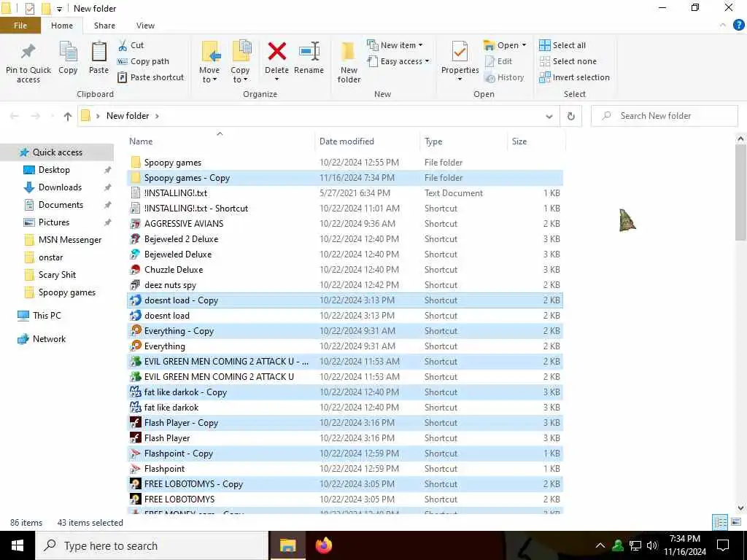Open the Quick Access Toolbar customize arrow

59,9
